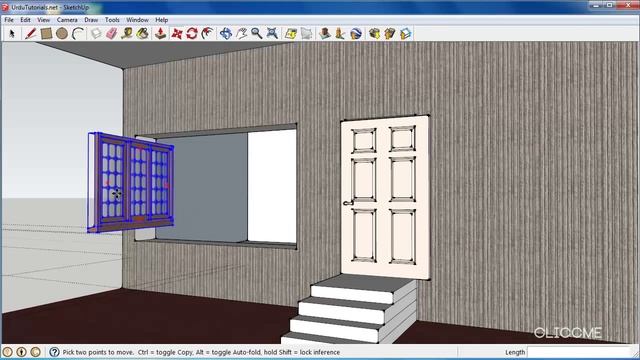Pick the Rectangle drawing tool
The height and width of the screenshot is (360, 640).
coord(46,33)
